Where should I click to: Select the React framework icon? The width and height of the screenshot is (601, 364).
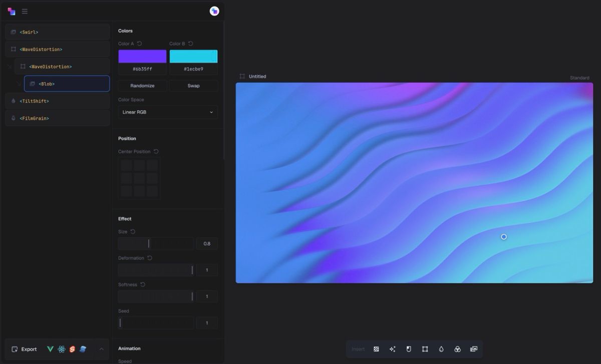pos(62,349)
